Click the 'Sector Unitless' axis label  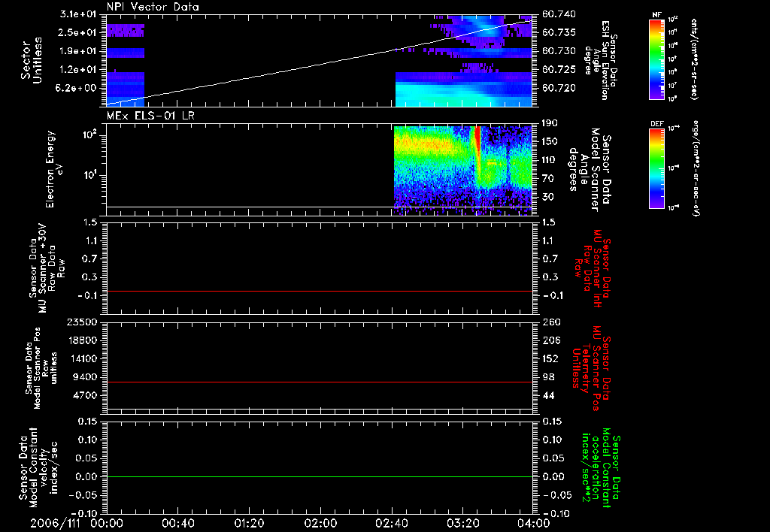tap(32, 60)
